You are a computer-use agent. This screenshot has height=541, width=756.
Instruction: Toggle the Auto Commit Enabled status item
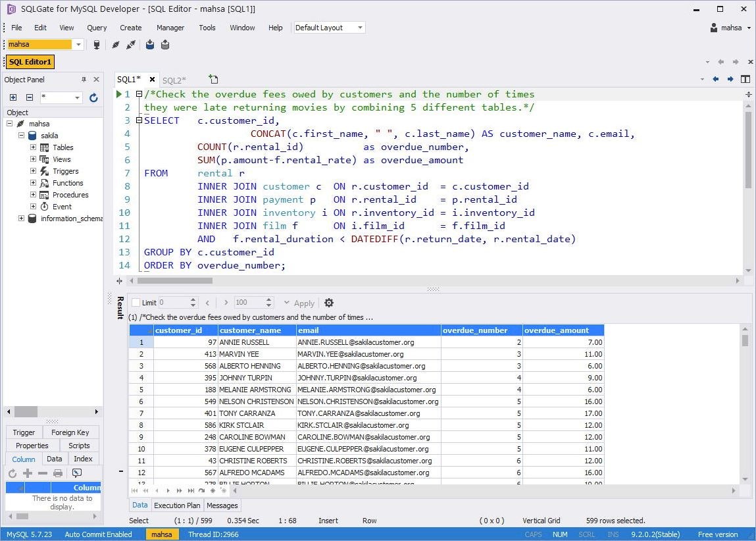tap(97, 534)
